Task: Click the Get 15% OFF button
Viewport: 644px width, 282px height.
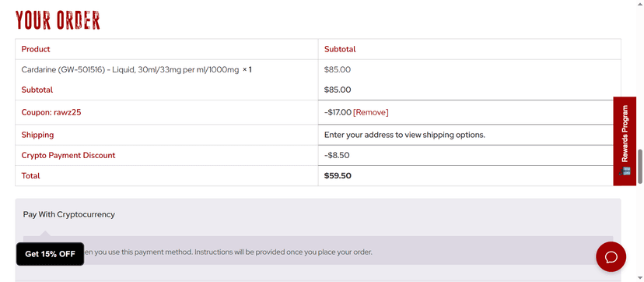Action: coord(50,254)
